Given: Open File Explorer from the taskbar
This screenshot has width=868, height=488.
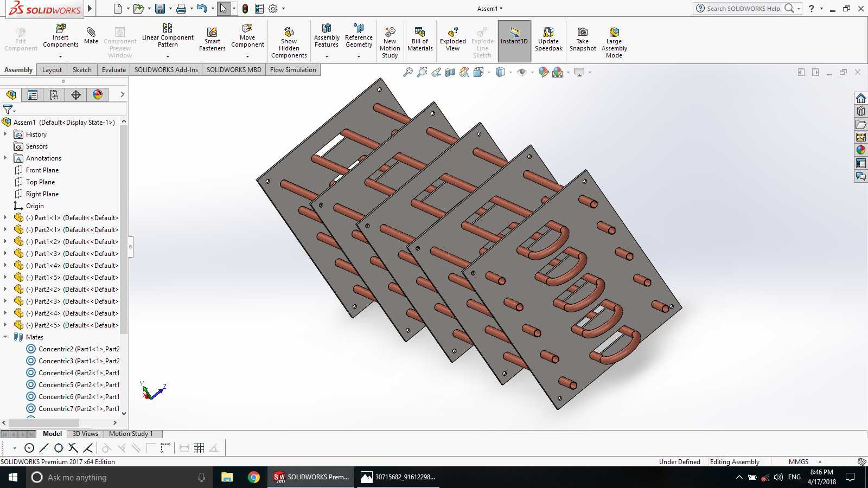Looking at the screenshot, I should (227, 477).
